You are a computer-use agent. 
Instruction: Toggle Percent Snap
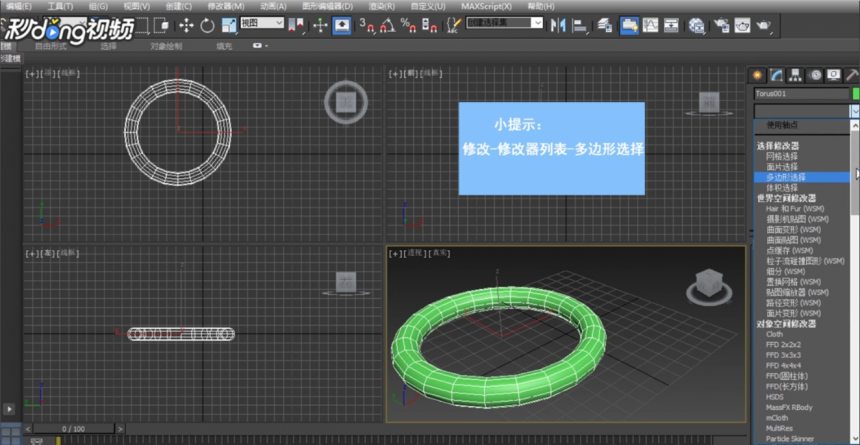click(408, 25)
